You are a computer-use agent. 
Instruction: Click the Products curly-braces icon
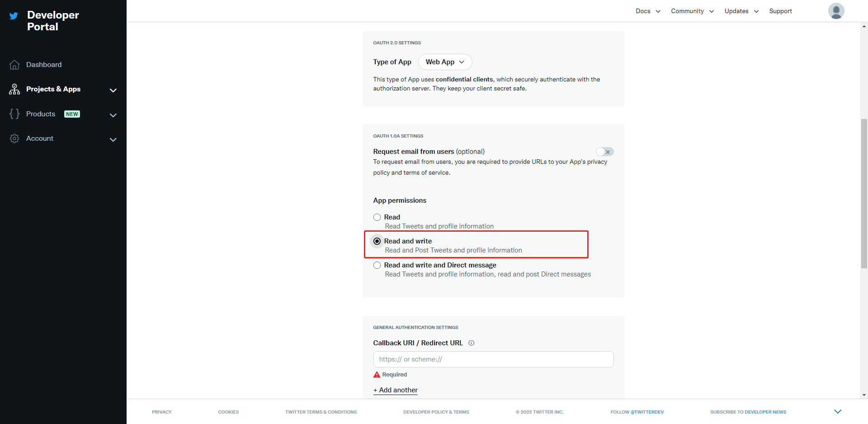tap(14, 114)
